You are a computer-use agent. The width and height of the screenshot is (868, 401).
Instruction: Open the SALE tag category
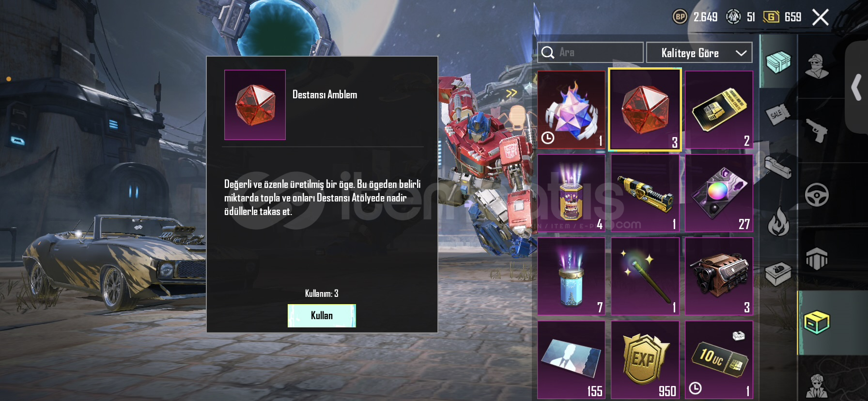pyautogui.click(x=777, y=114)
